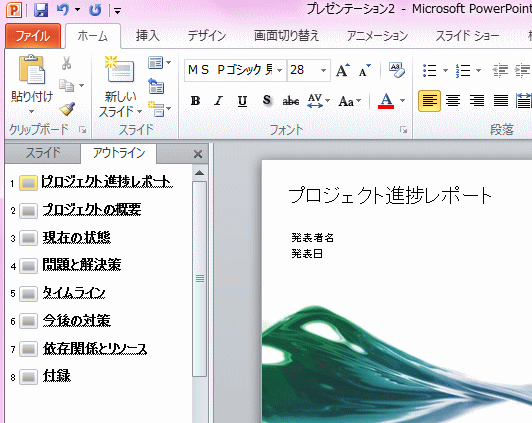Select the アウトライン pane tab
The width and height of the screenshot is (532, 423).
119,153
